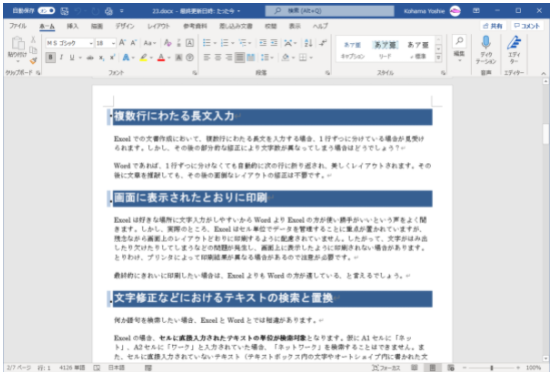Toggle Show/Hide paragraph marks

[x=323, y=43]
